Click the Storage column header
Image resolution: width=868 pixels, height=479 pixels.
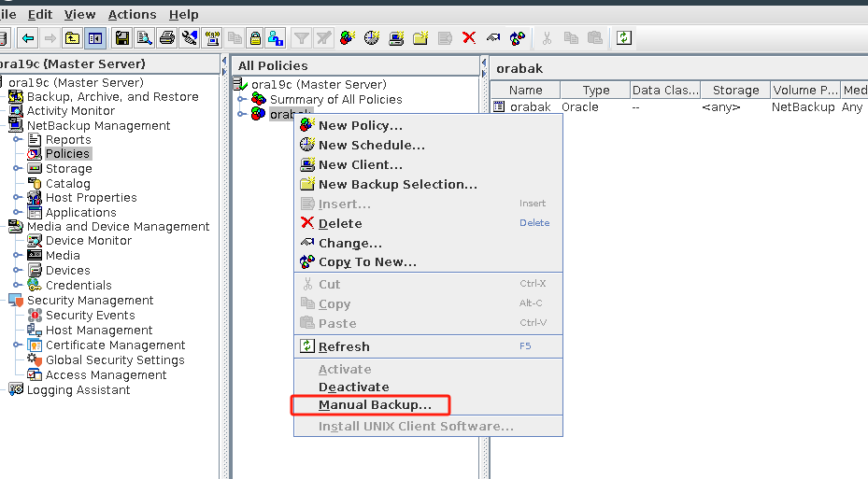735,90
